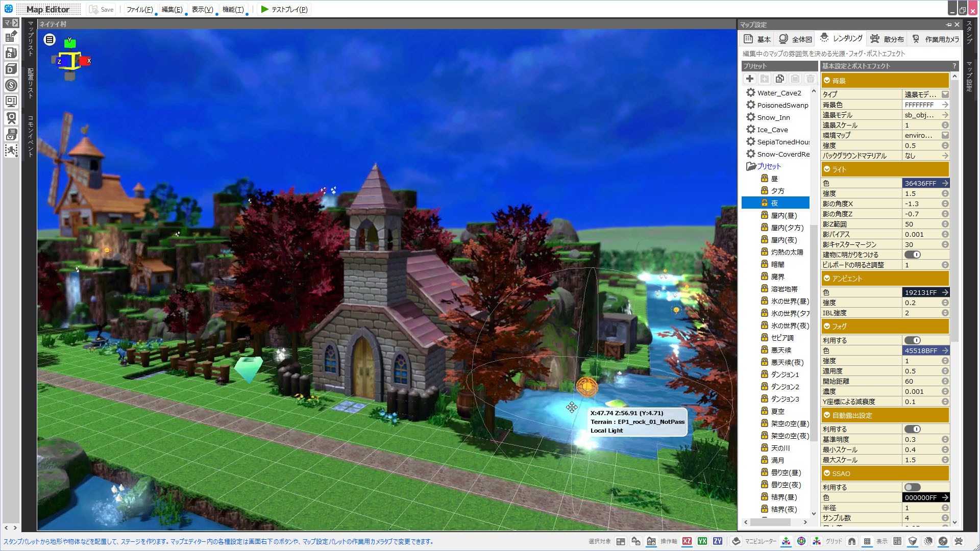Click the add preset plus icon

[749, 79]
